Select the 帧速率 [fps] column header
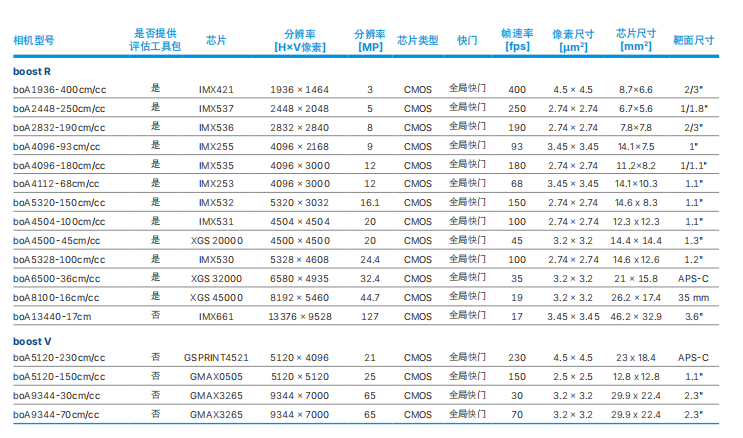 pyautogui.click(x=516, y=40)
